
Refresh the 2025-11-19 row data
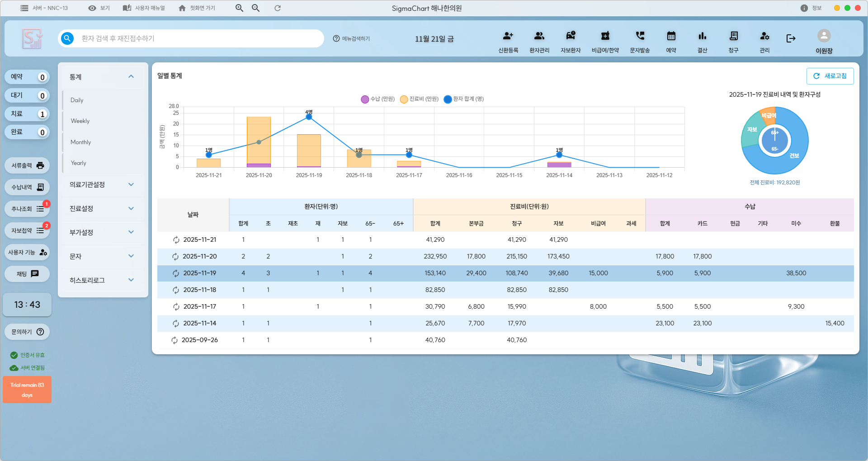175,273
